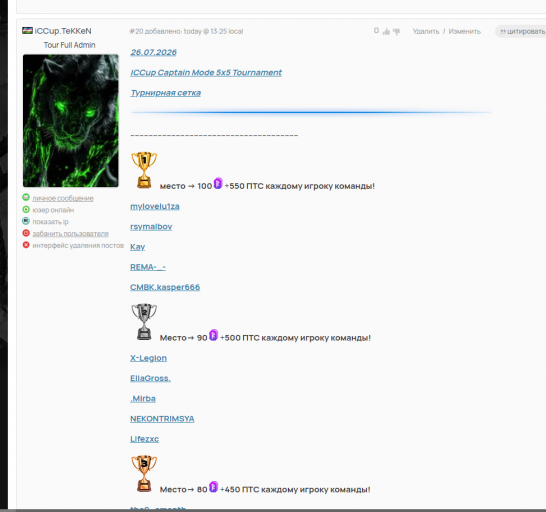Click the purple coin icon after 90

coord(213,335)
